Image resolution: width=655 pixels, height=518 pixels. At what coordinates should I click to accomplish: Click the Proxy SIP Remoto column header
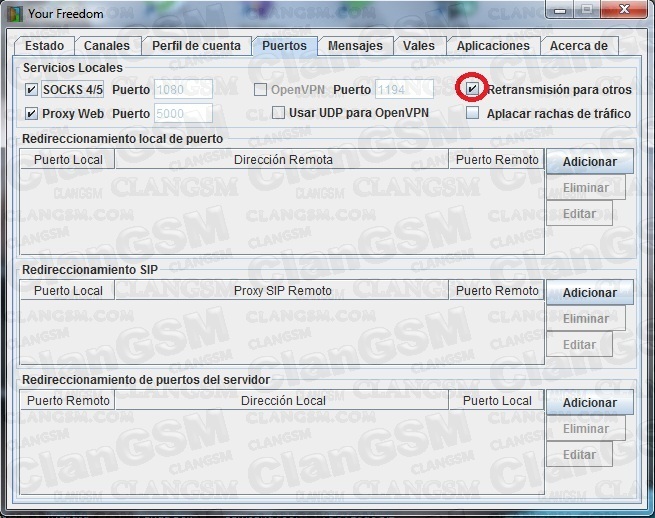click(282, 291)
